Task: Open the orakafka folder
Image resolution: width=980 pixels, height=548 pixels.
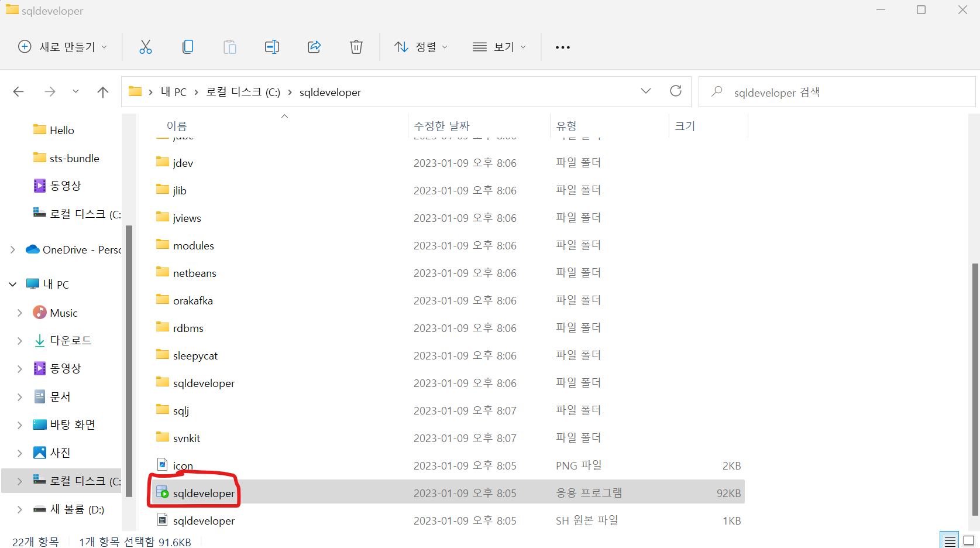Action: click(x=448, y=300)
